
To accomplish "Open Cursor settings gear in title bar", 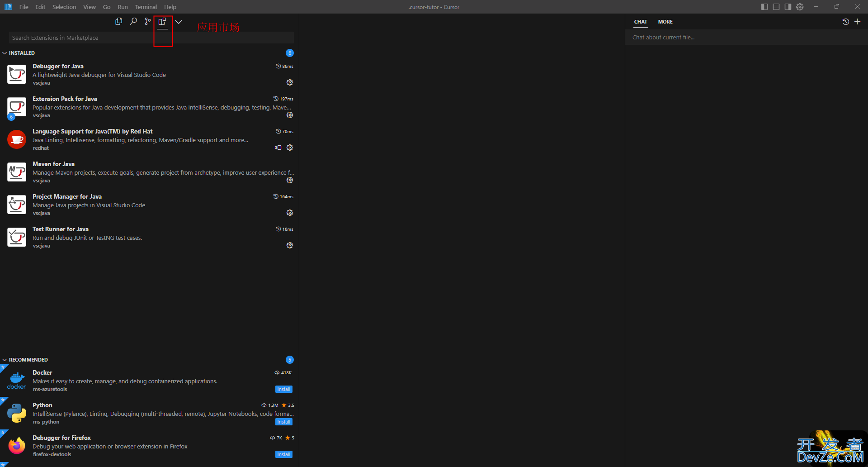I will 800,7.
